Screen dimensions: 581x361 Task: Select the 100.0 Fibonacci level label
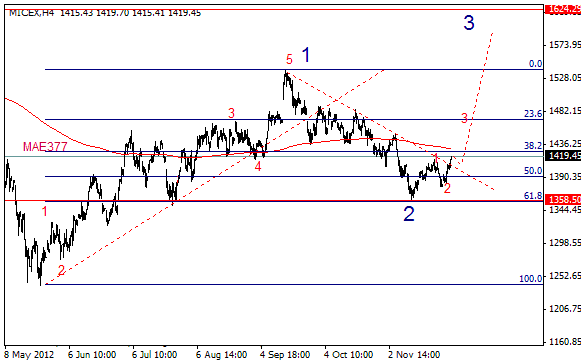click(531, 278)
